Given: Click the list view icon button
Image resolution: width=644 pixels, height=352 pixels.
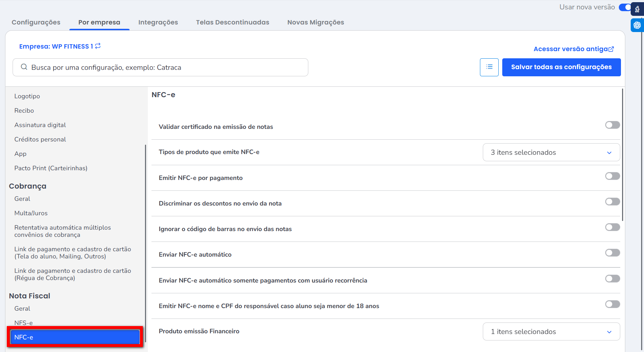Looking at the screenshot, I should pos(489,67).
